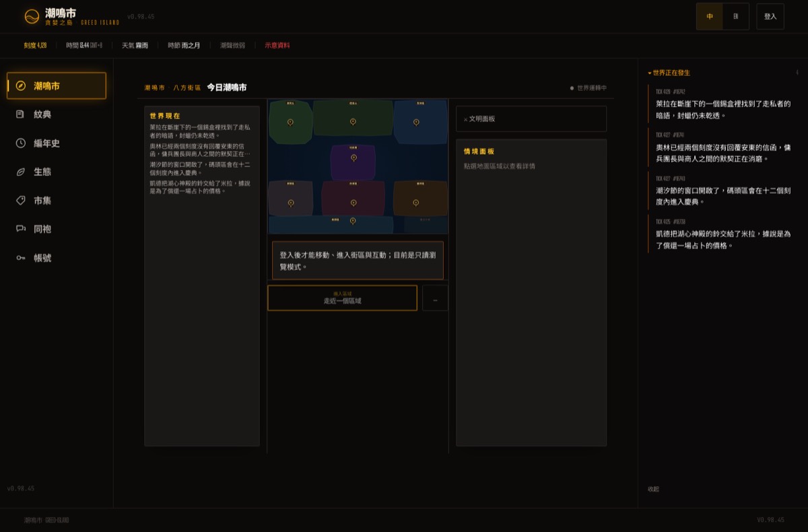Click the 潮鳴市 wave logo icon

[x=32, y=16]
